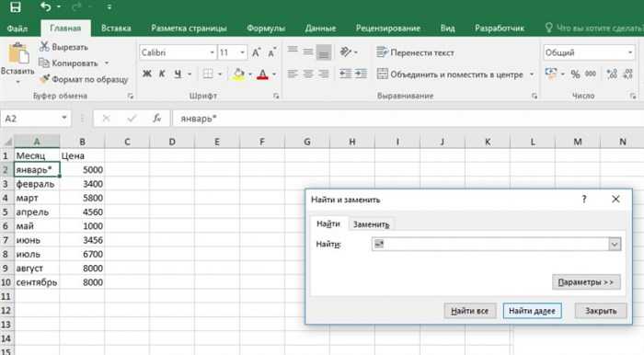Click the Найти все button

coord(470,311)
